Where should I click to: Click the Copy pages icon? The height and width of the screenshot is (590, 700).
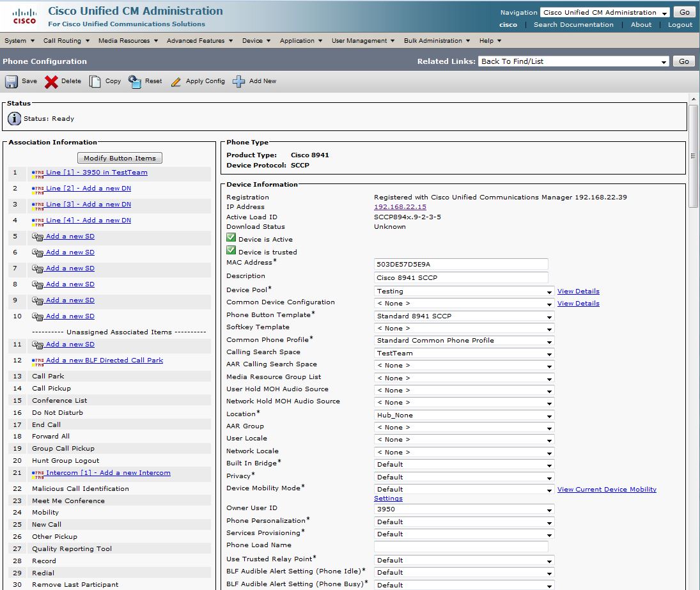click(95, 82)
